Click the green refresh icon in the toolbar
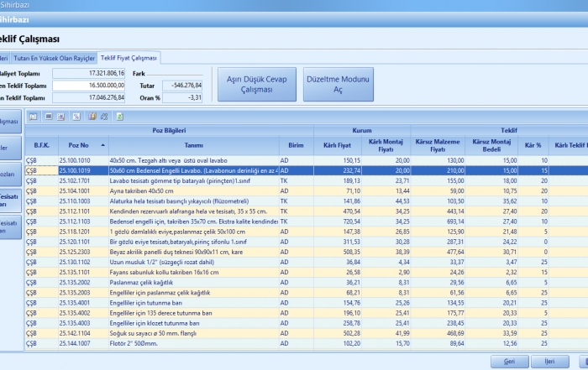Screen dimensions: 588x370 tap(118, 116)
